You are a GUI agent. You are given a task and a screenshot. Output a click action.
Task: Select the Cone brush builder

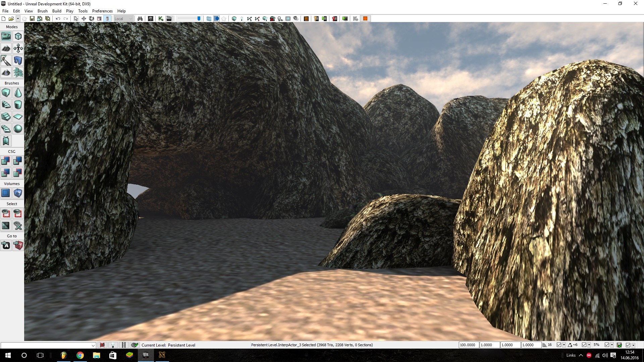(x=18, y=93)
